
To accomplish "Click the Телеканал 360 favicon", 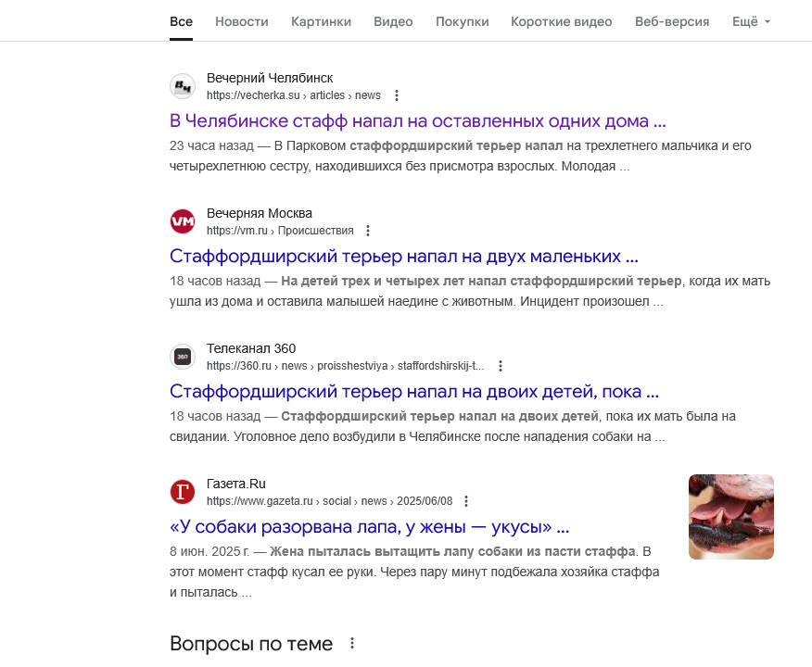I will tap(183, 357).
